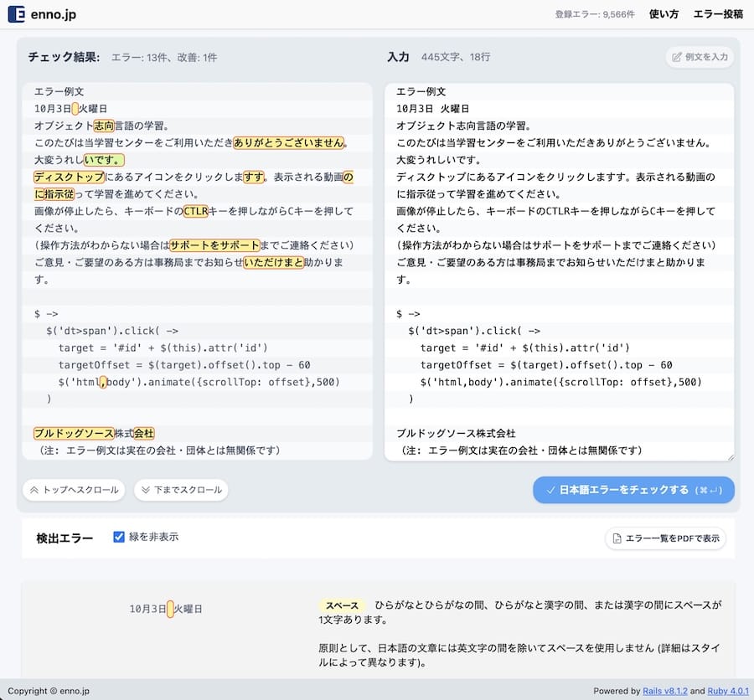
Task: Click the highlighted ブルドッグソース text
Action: coord(74,433)
